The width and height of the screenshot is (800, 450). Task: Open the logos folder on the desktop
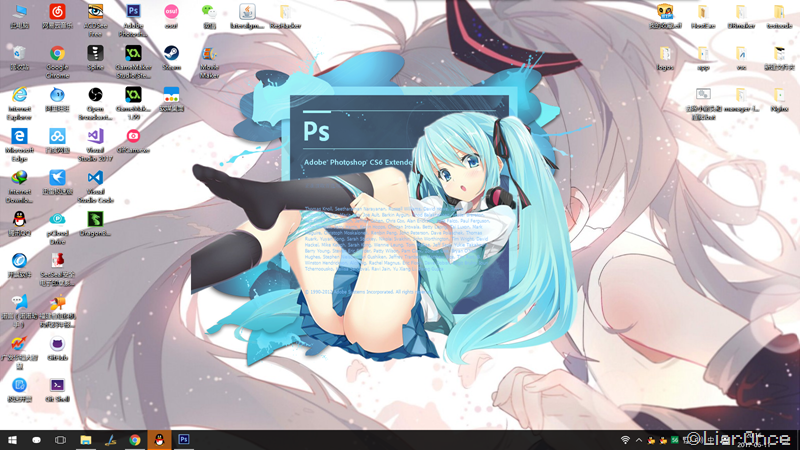[665, 53]
